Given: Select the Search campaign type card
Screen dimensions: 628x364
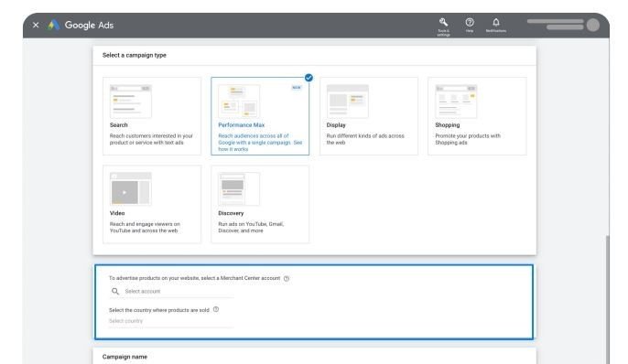Looking at the screenshot, I should point(152,116).
